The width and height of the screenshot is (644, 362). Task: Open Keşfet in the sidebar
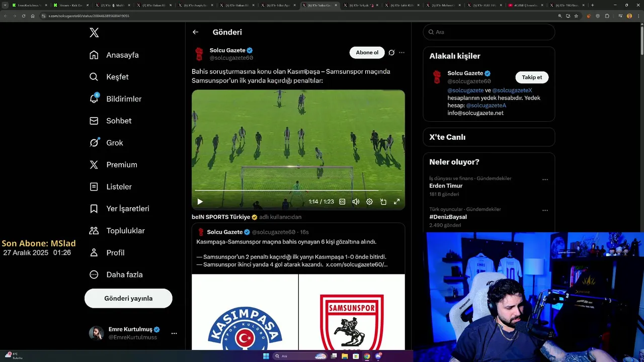coord(109,77)
